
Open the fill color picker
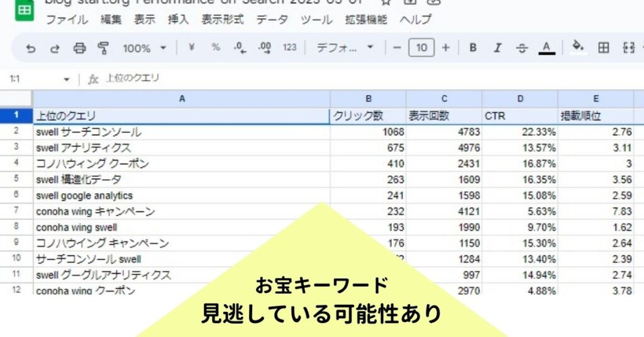(579, 47)
